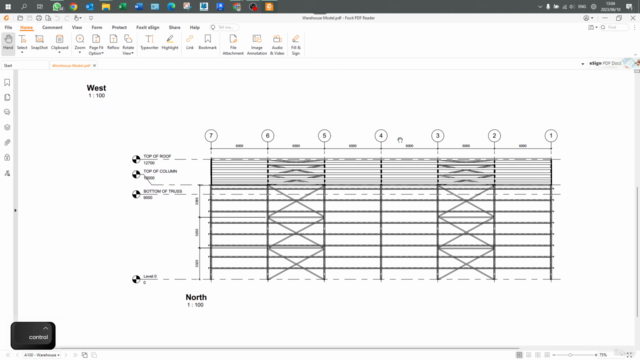Viewport: 640px width, 360px height.
Task: Open Page Fit Option
Action: pyautogui.click(x=96, y=44)
